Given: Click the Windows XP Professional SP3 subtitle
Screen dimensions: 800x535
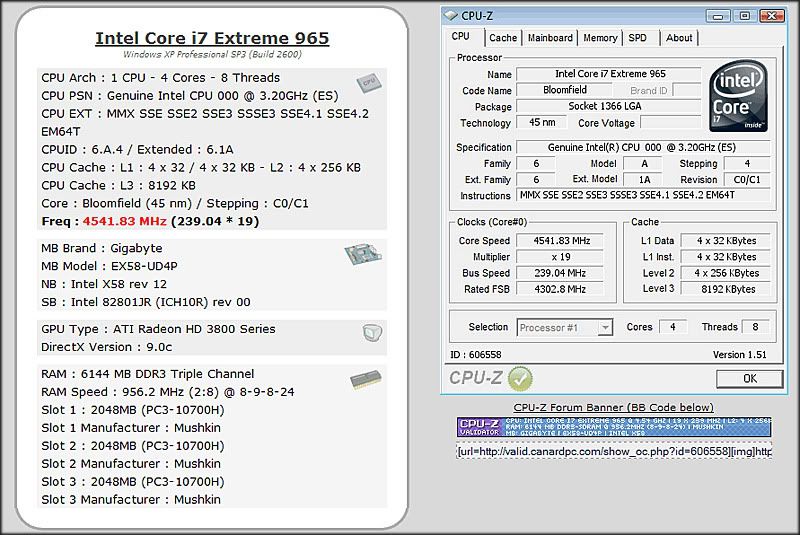Looking at the screenshot, I should [212, 54].
